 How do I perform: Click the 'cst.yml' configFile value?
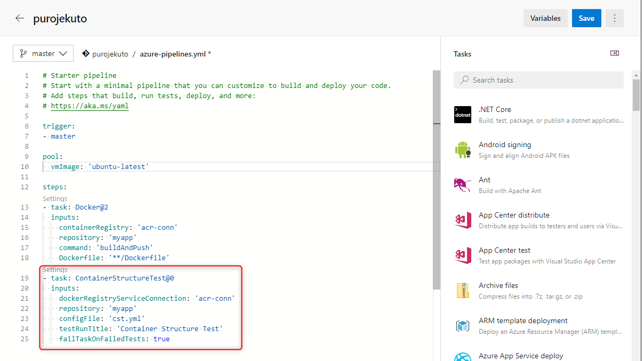126,318
